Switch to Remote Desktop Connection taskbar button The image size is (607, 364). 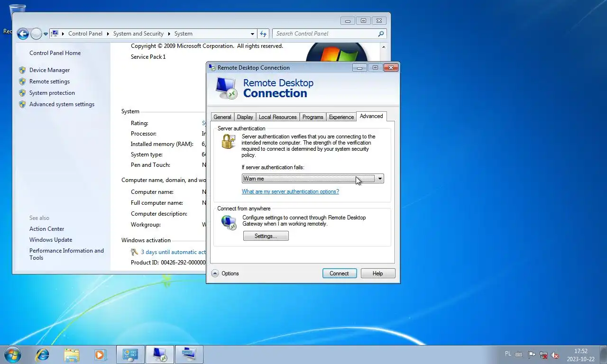(x=160, y=355)
